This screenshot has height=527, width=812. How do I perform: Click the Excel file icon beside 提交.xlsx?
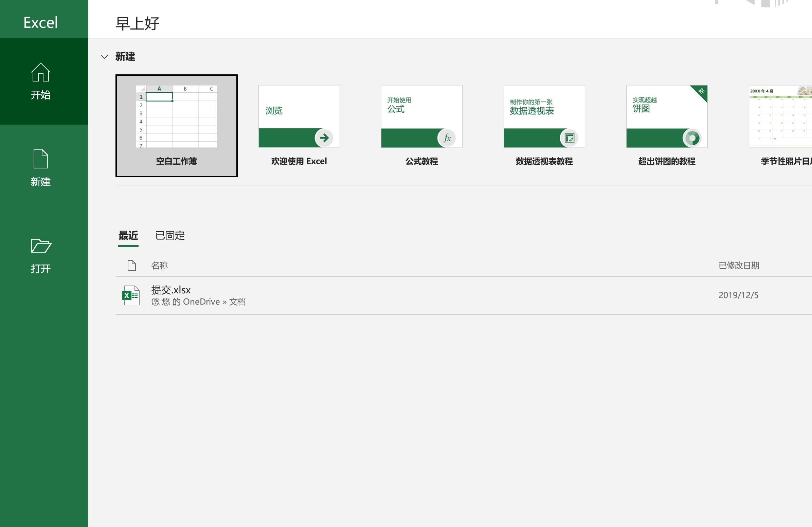[x=131, y=295]
